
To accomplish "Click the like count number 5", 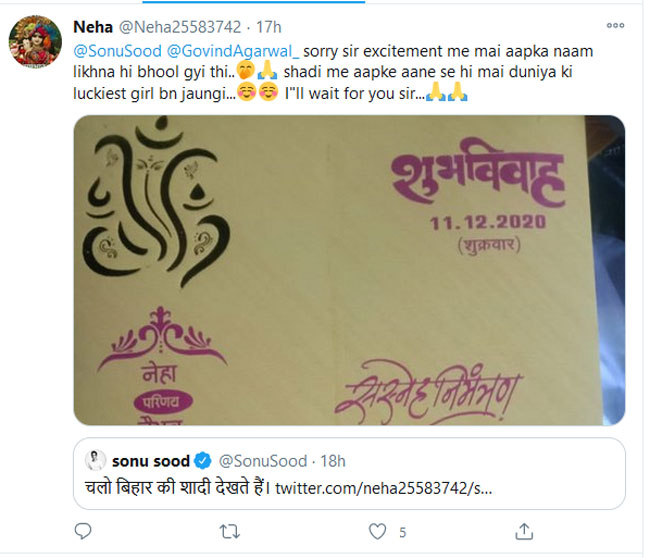I will point(402,532).
